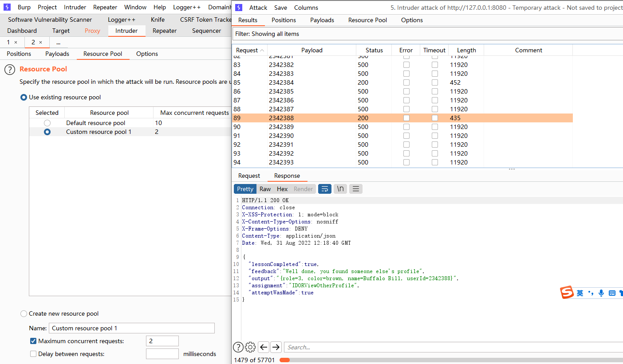Open response viewer hamburger menu icon
623x364 pixels.
356,189
